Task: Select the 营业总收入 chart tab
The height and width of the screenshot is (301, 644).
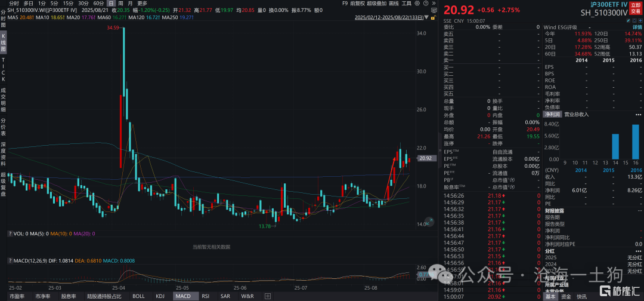Action: 577,114
